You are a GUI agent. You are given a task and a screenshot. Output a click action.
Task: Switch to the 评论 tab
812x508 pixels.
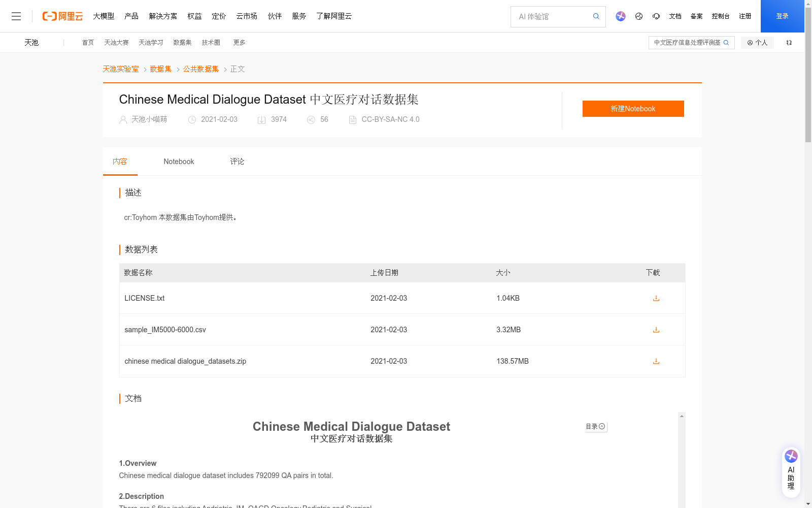pos(237,162)
